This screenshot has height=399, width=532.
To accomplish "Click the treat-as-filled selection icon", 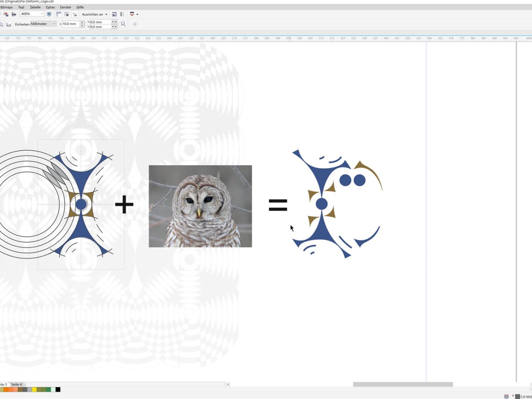I will (x=123, y=24).
